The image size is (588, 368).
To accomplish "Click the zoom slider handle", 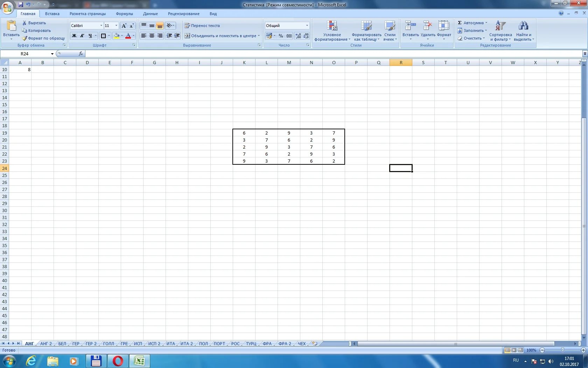I will [x=562, y=350].
